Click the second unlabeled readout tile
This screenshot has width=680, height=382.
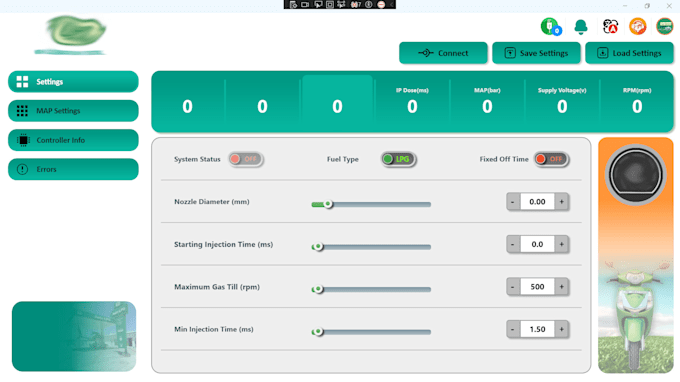262,101
